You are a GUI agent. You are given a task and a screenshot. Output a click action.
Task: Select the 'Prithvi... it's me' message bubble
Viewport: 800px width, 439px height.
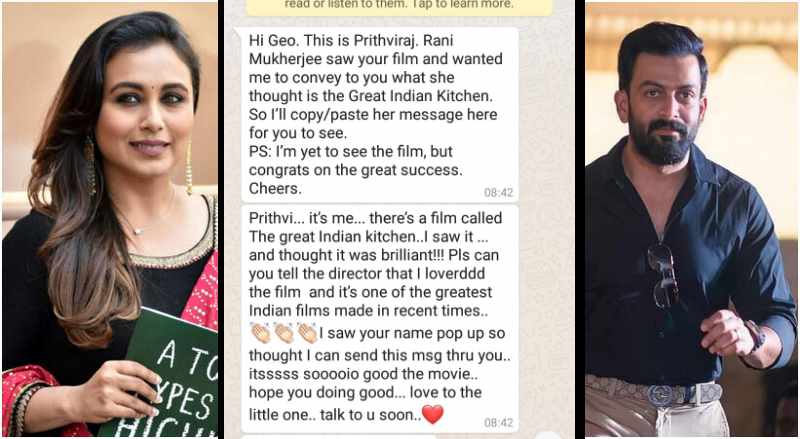pos(380,319)
